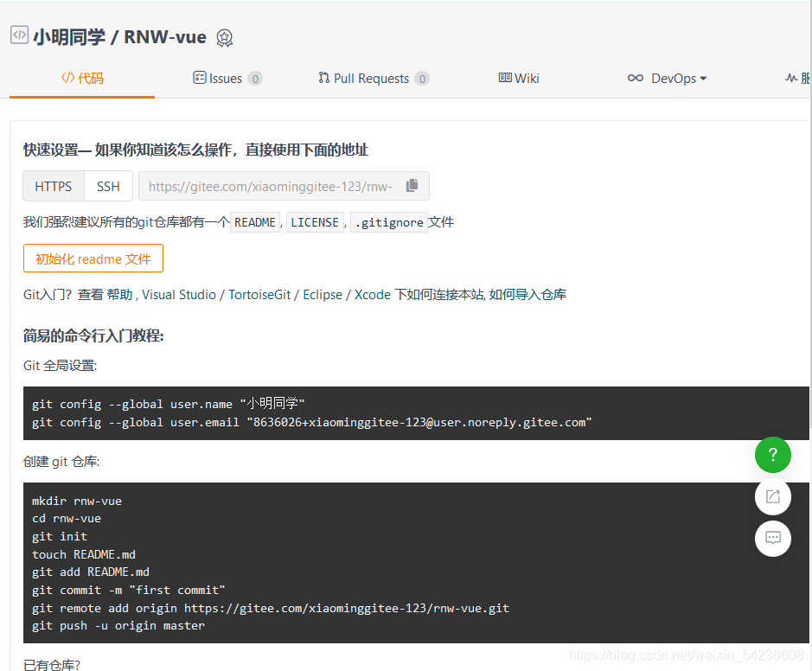Viewport: 812px width, 671px height.
Task: Click the touch README.md command line
Action: click(x=84, y=554)
